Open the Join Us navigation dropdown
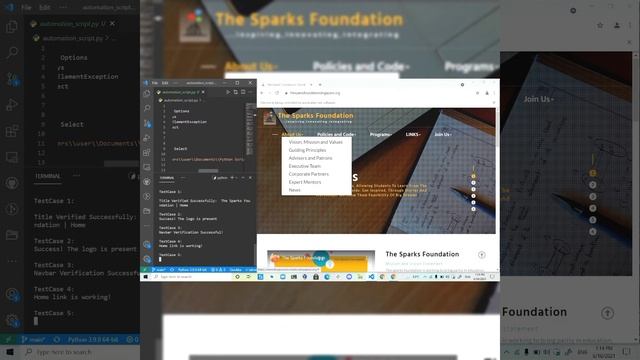640x360 pixels. tap(442, 134)
